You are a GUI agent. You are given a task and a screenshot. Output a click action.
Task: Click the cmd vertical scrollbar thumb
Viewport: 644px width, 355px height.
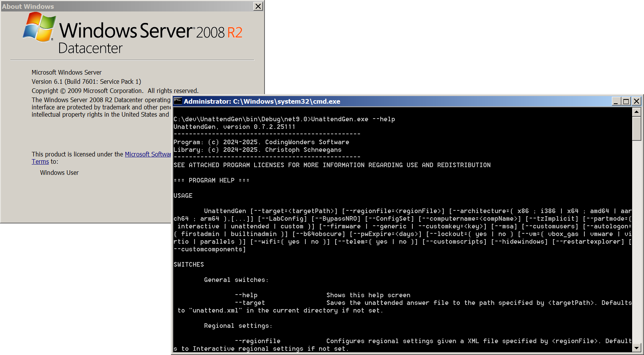tap(636, 129)
